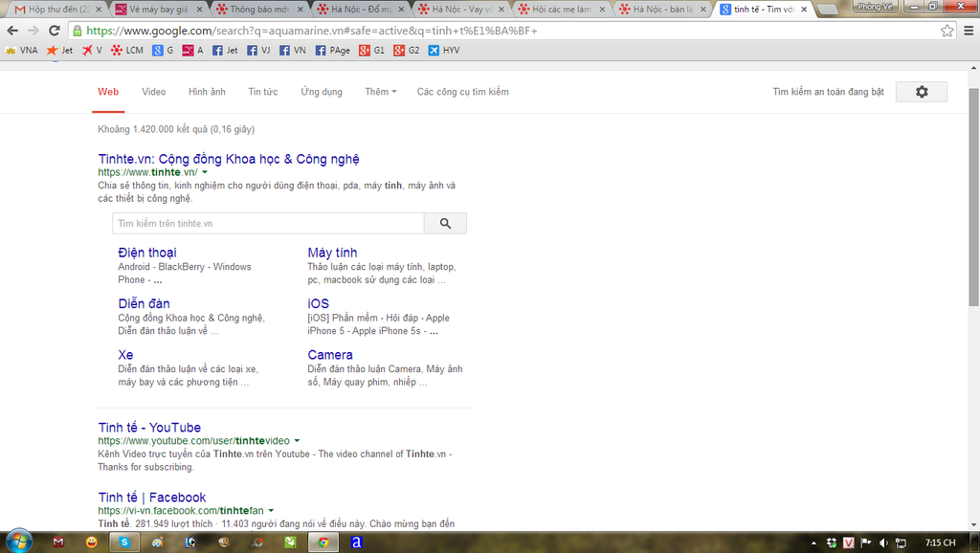The image size is (980, 553).
Task: Click Các công cụ tìm kiếm button
Action: coord(462,92)
